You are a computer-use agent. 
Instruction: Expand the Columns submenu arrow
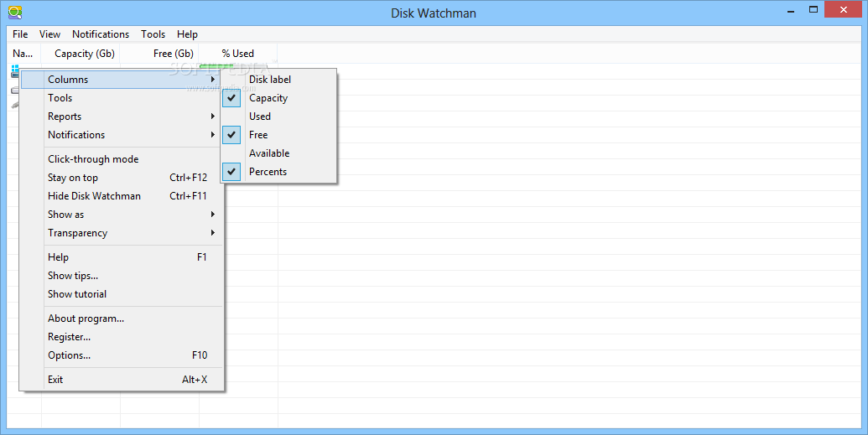[x=212, y=79]
